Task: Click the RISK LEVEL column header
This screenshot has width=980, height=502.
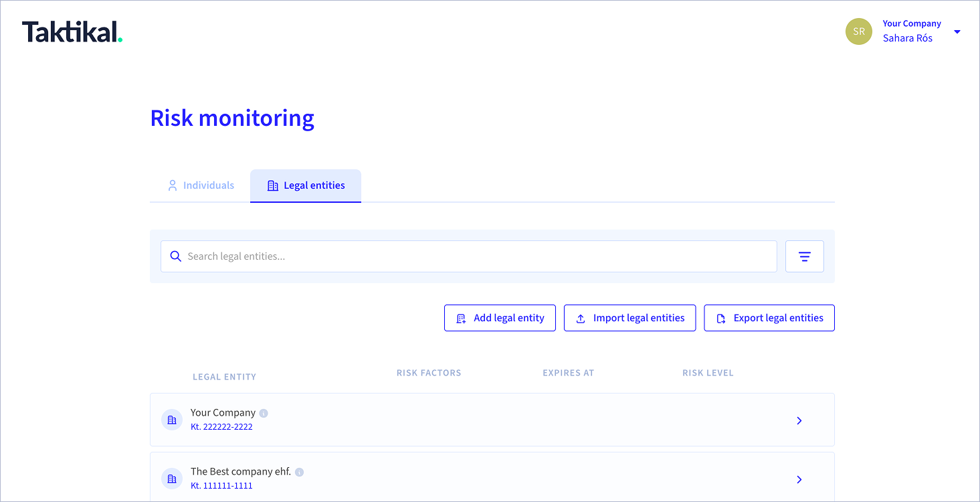Action: pyautogui.click(x=708, y=373)
